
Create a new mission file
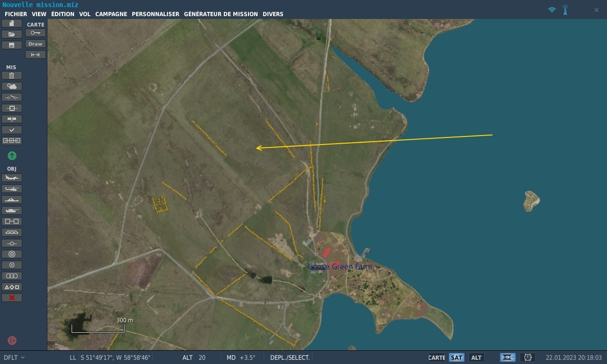(12, 23)
